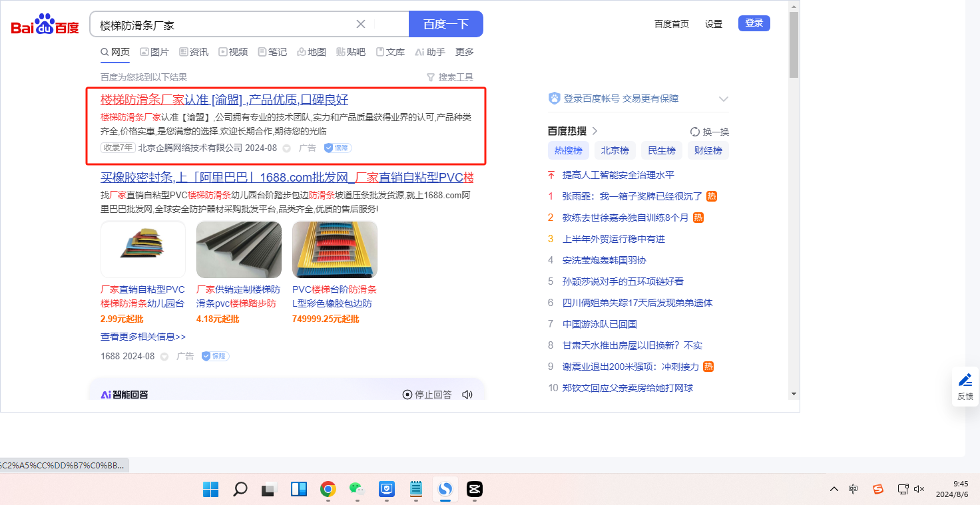Select the 网页 search tab

[115, 52]
